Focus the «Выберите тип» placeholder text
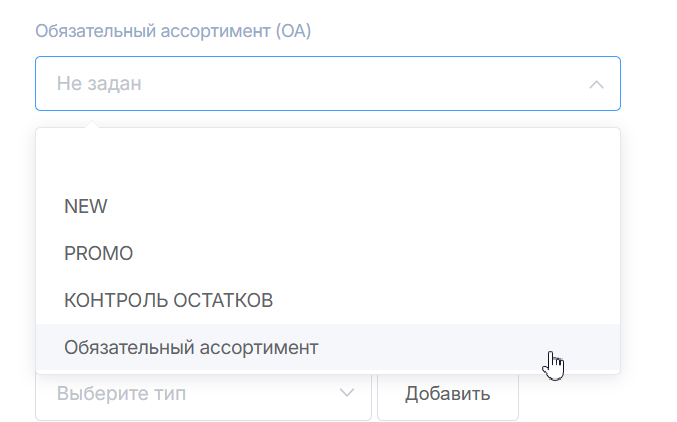 click(121, 393)
